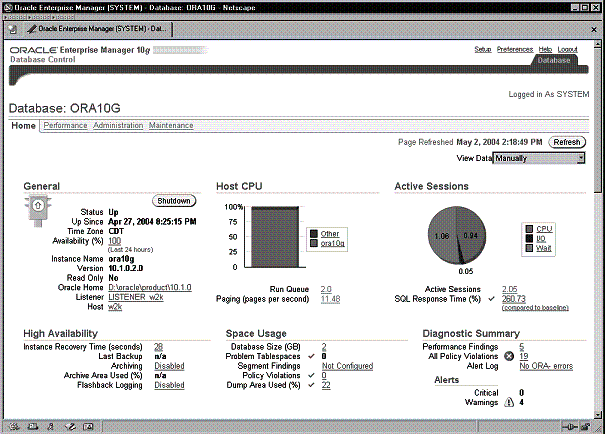Click the Archiving Disabled link
Screen dimensions: 605x434
coord(169,366)
